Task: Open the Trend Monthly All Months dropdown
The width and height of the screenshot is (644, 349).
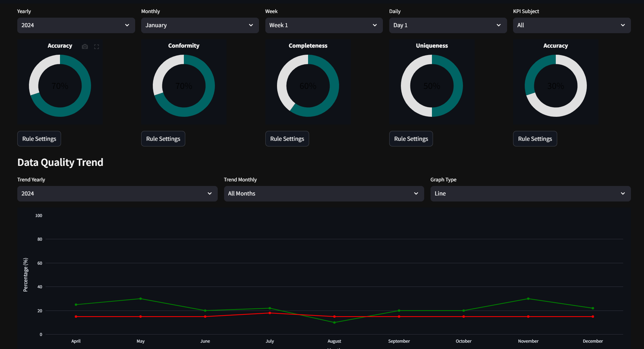Action: 324,194
